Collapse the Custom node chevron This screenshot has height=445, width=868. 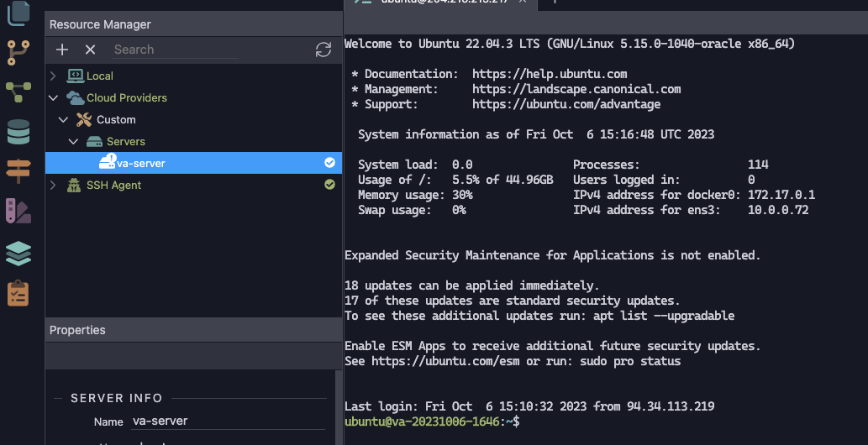pyautogui.click(x=63, y=119)
